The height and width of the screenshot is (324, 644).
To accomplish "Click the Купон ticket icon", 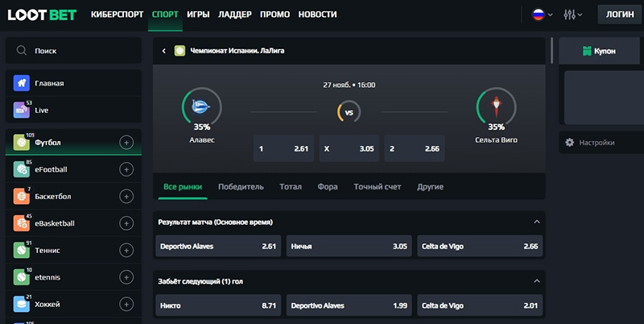I will [587, 51].
